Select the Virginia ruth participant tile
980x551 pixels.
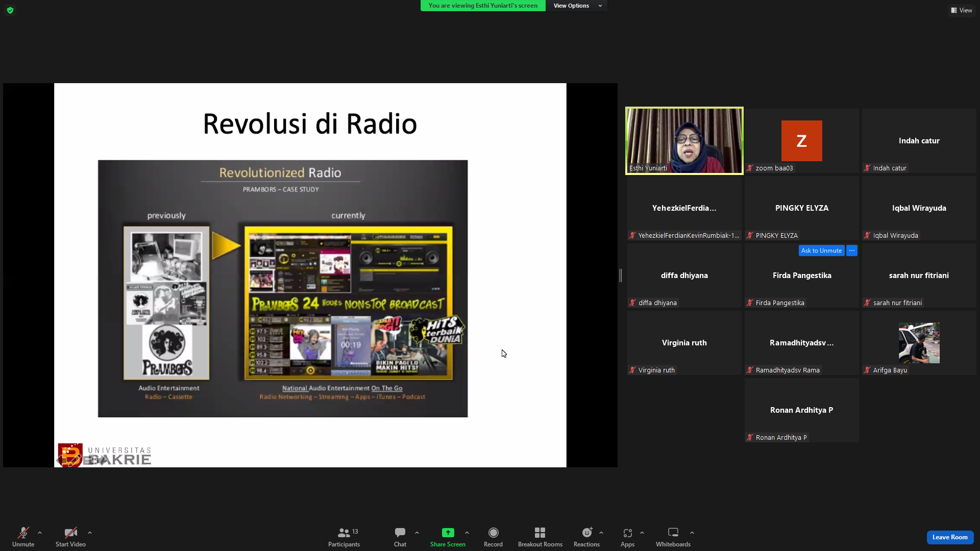click(x=684, y=343)
